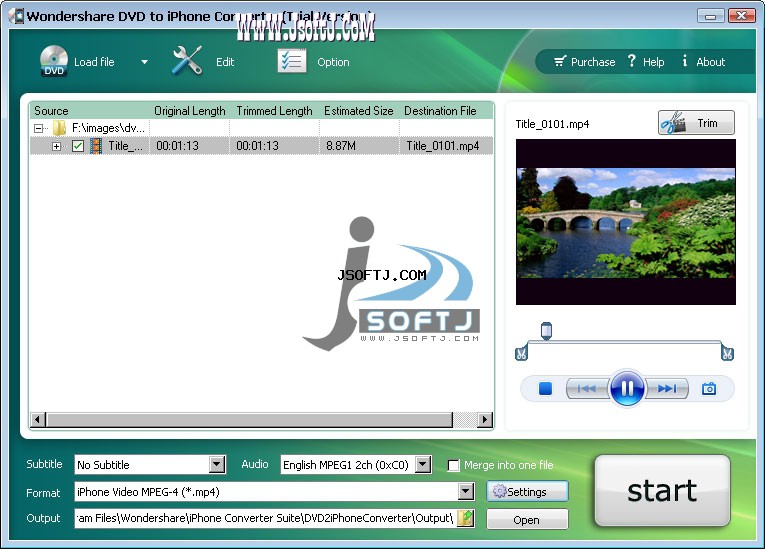Click the Edit wrench and screwdriver icon

click(x=187, y=61)
